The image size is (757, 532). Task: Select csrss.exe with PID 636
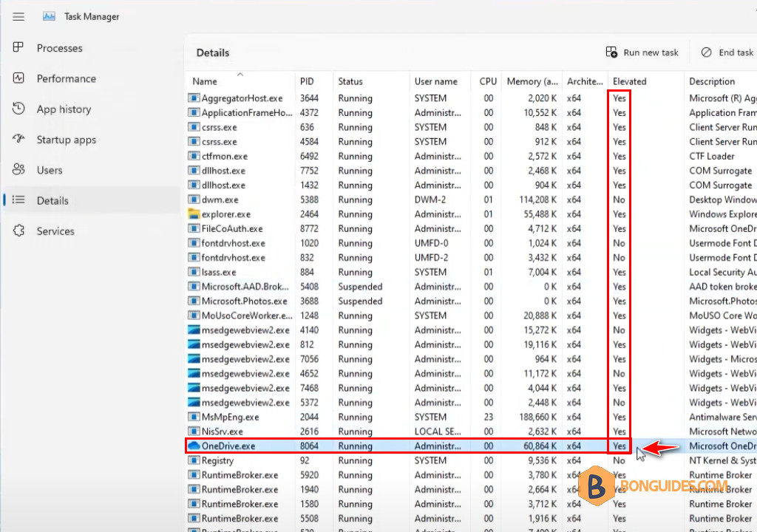point(471,127)
